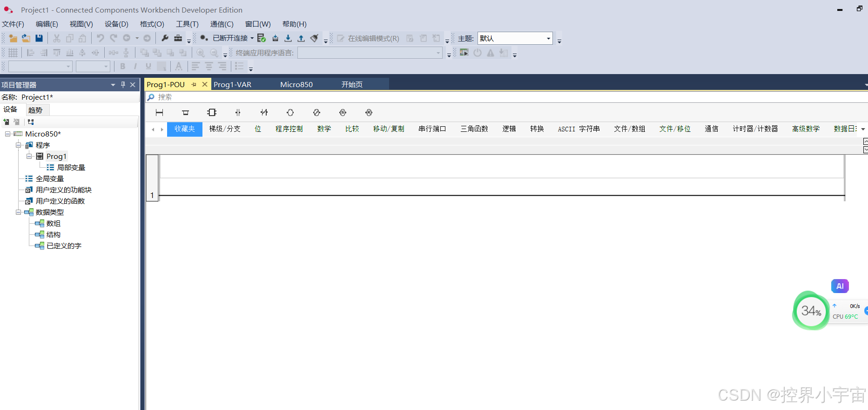Collapse the 程序 tree node
This screenshot has width=868, height=410.
coord(18,145)
